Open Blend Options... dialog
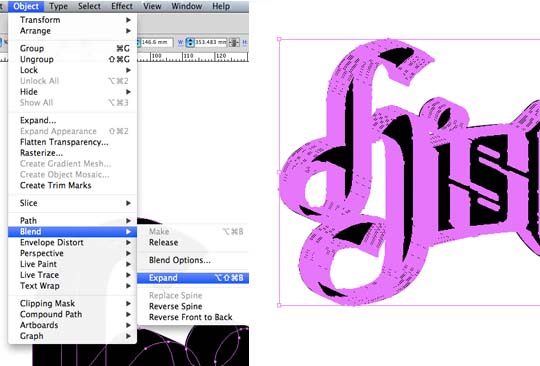The image size is (540, 366). (x=193, y=260)
